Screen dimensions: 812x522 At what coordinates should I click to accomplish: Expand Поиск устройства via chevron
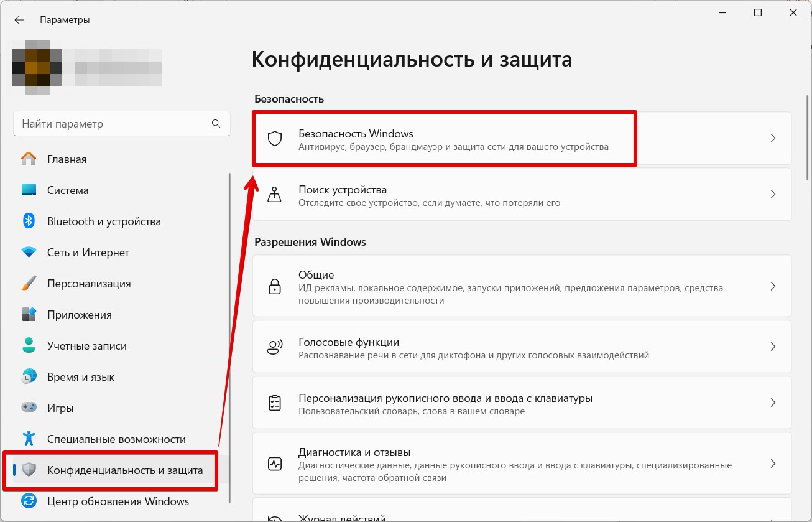[773, 194]
